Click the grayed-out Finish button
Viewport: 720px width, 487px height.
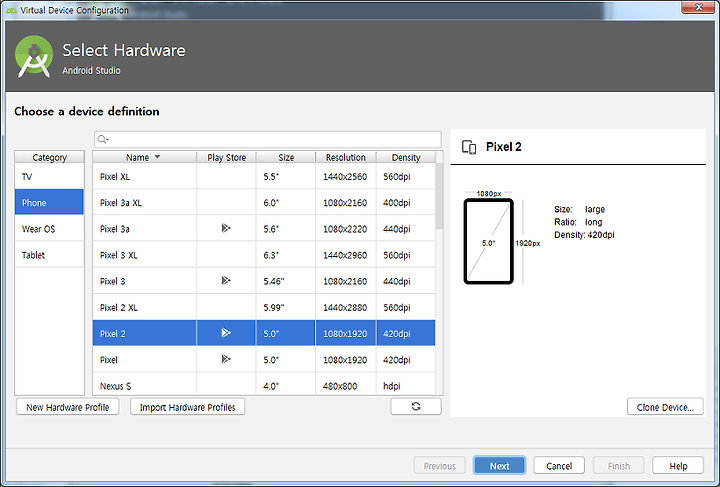[x=619, y=466]
